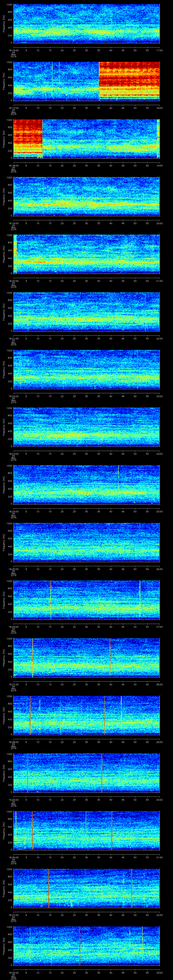Click the vertical spike near second 15 in the 18:26:00 spectrogram
Screen dimensions: 173x980
[51, 600]
